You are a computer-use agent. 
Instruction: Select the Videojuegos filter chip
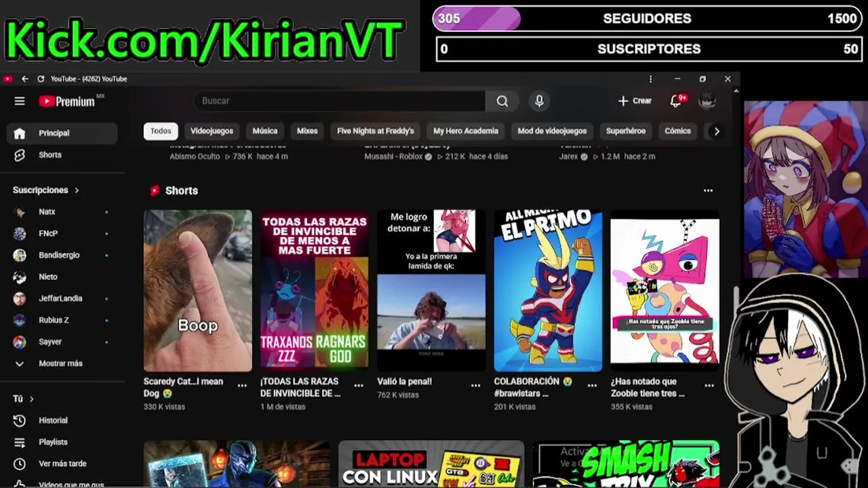pyautogui.click(x=212, y=131)
